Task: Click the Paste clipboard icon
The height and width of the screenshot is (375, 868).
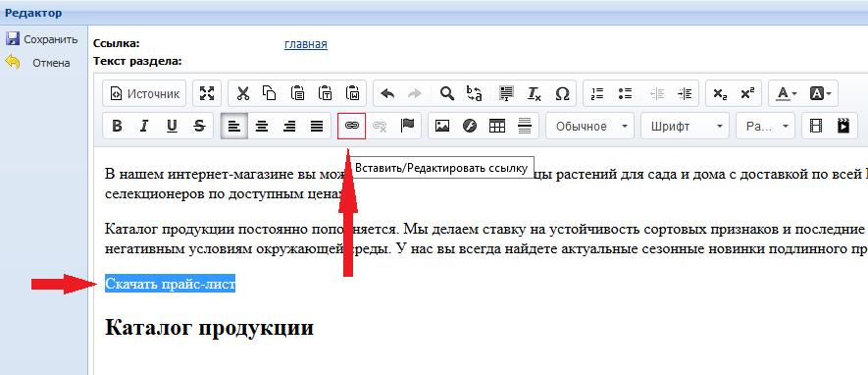Action: [297, 93]
